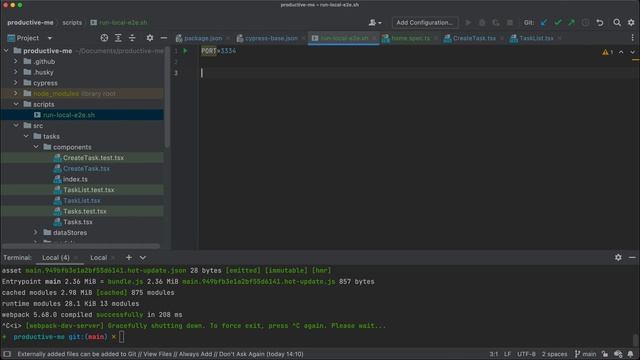Click UTF-8 encoding in status bar
640x360 pixels.
526,354
